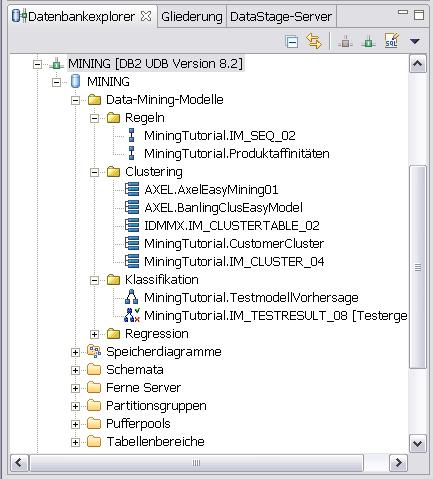Click the Collapse All toolbar icon

pos(292,42)
